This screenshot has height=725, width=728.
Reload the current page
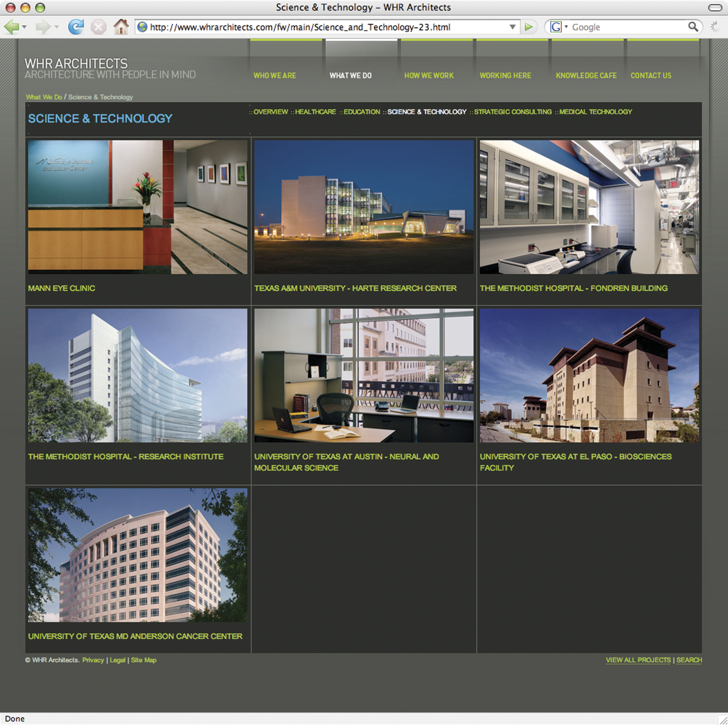(x=76, y=26)
